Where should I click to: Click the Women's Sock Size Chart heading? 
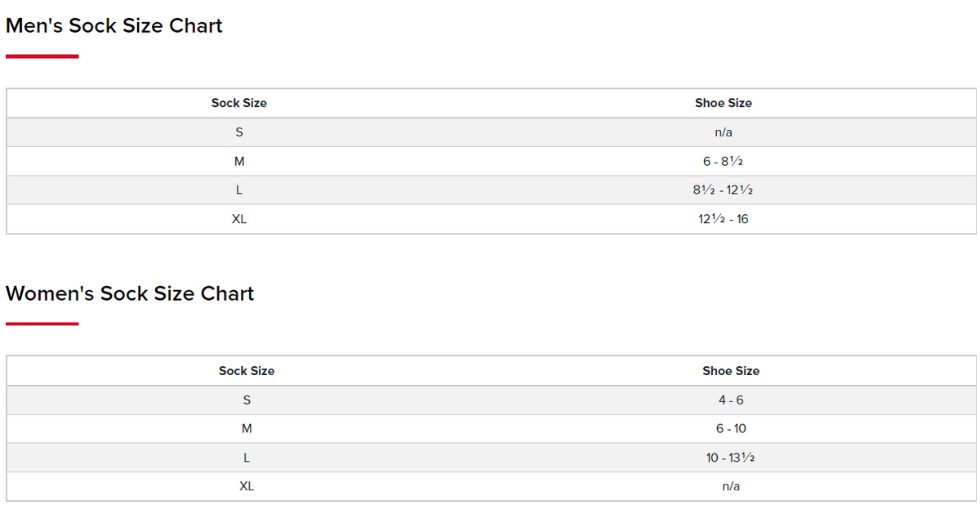point(130,293)
